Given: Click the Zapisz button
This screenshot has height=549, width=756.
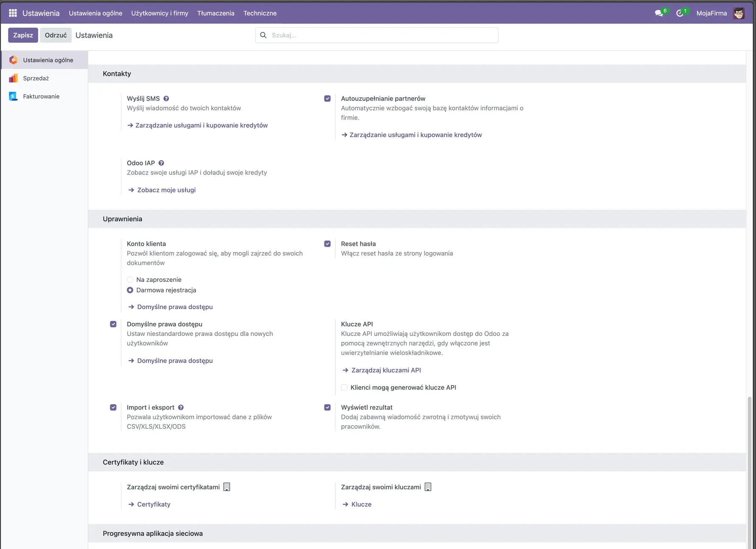Looking at the screenshot, I should click(x=23, y=35).
